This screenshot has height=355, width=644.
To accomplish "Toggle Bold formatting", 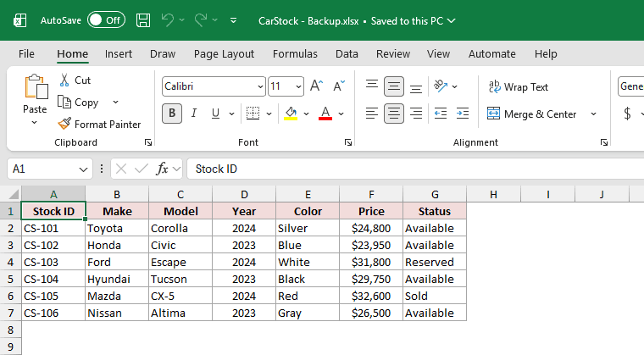I will click(172, 114).
